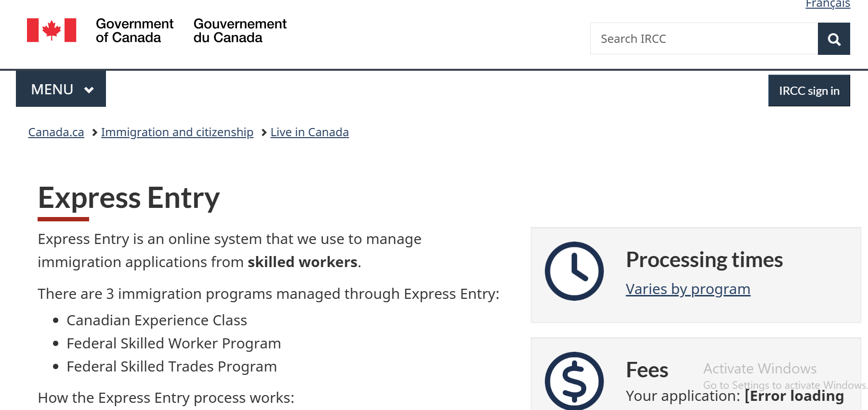
Task: Click the Government of Canada wordmark
Action: click(134, 31)
